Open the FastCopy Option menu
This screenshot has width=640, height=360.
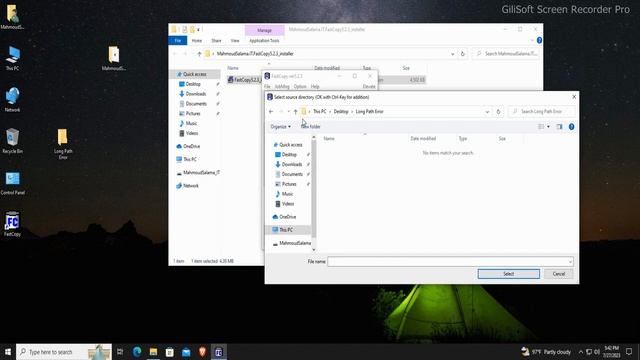coord(300,87)
